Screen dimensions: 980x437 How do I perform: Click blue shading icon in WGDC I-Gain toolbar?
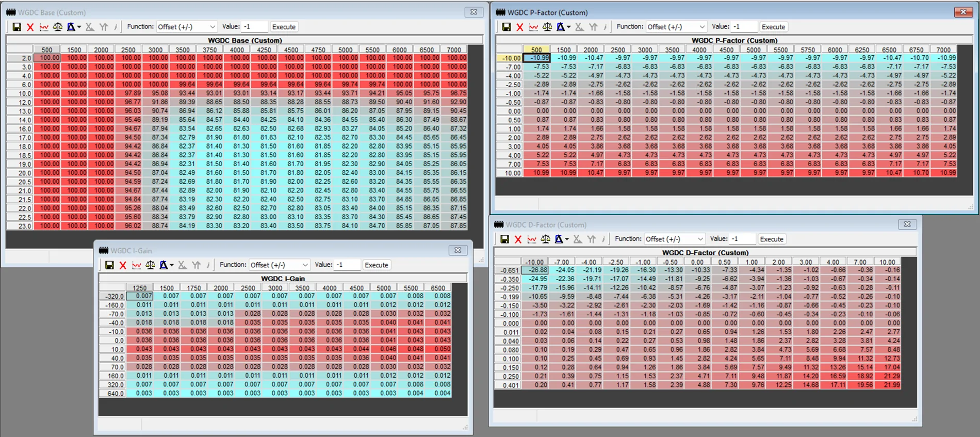pyautogui.click(x=163, y=265)
